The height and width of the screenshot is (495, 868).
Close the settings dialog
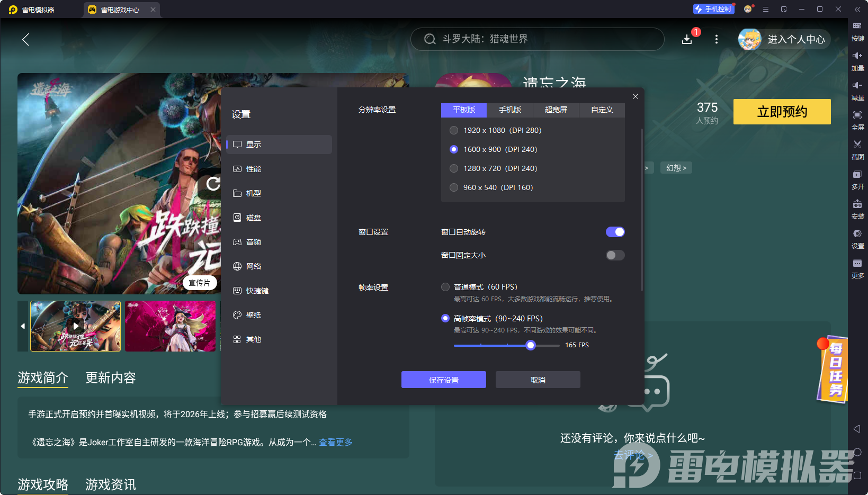[636, 96]
